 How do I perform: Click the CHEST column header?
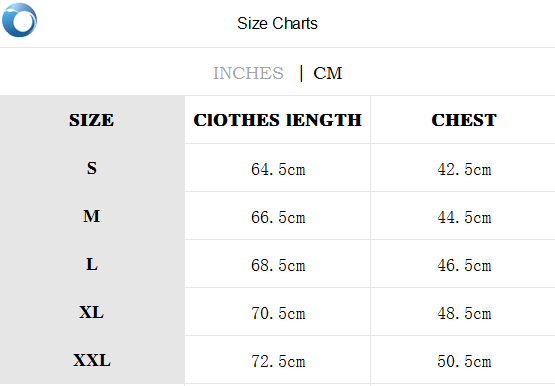[x=464, y=120]
